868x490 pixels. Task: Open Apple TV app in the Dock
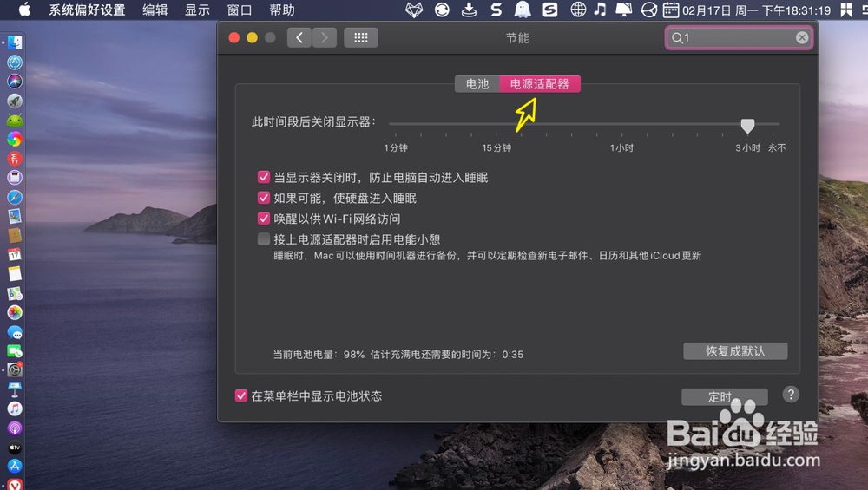(x=15, y=448)
